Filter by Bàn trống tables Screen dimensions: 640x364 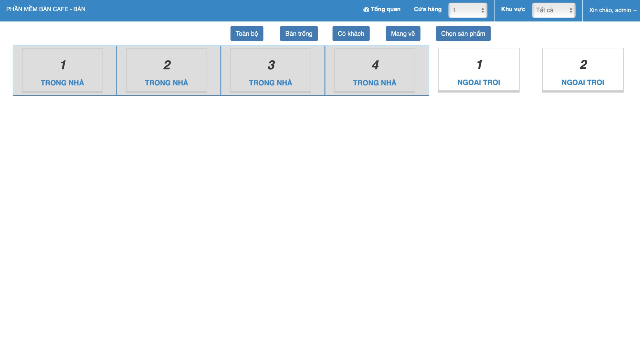pyautogui.click(x=298, y=33)
